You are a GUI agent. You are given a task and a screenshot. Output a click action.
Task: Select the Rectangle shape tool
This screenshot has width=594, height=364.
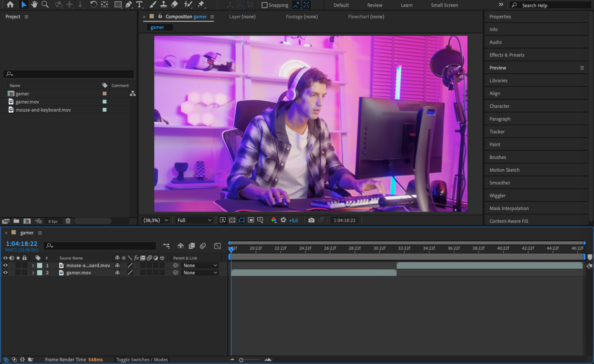tap(118, 4)
